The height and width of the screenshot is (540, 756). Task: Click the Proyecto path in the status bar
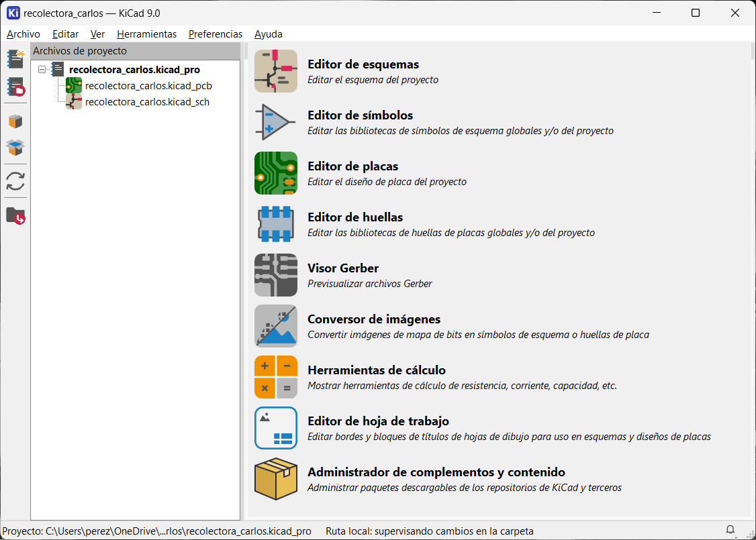tap(156, 531)
